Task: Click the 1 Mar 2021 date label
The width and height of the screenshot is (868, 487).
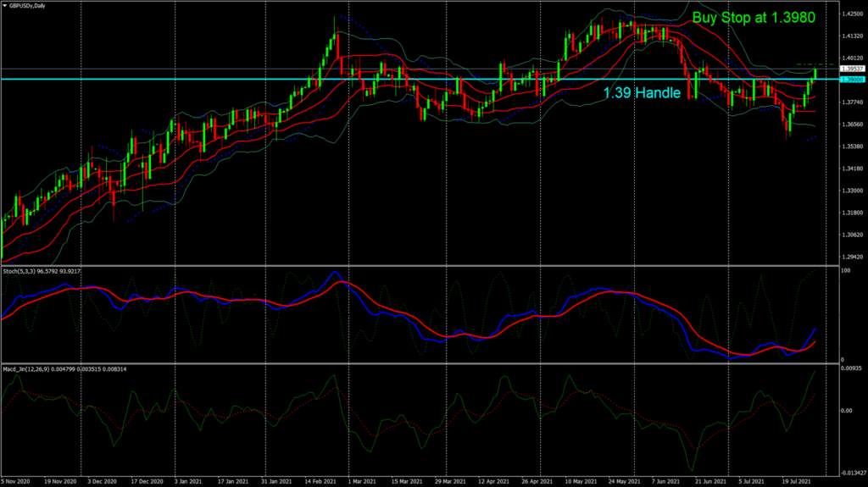Action: [x=362, y=481]
